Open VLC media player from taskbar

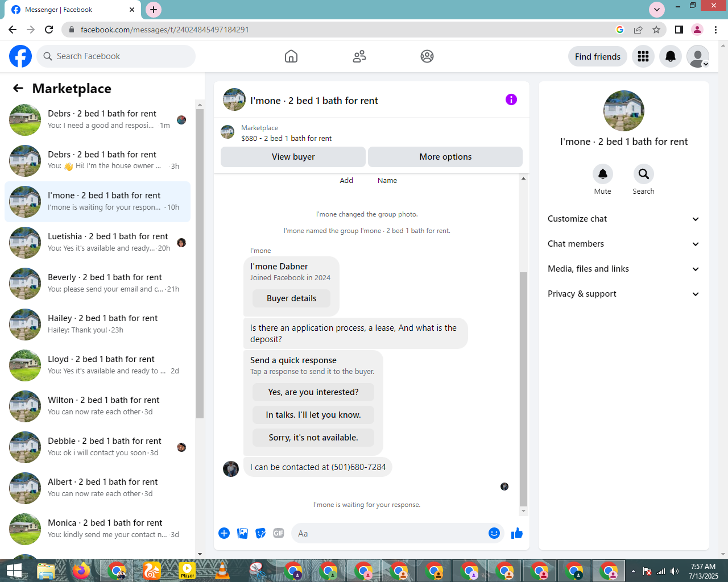click(x=222, y=571)
